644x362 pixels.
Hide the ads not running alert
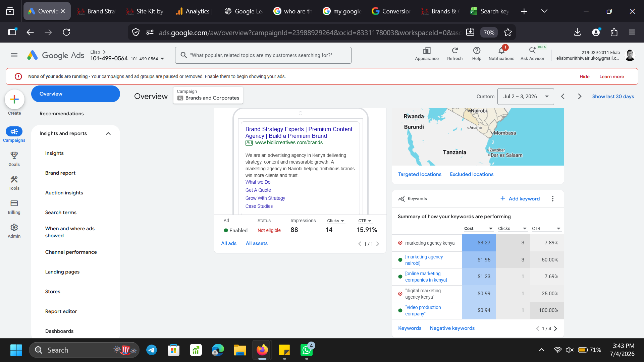tap(584, 76)
